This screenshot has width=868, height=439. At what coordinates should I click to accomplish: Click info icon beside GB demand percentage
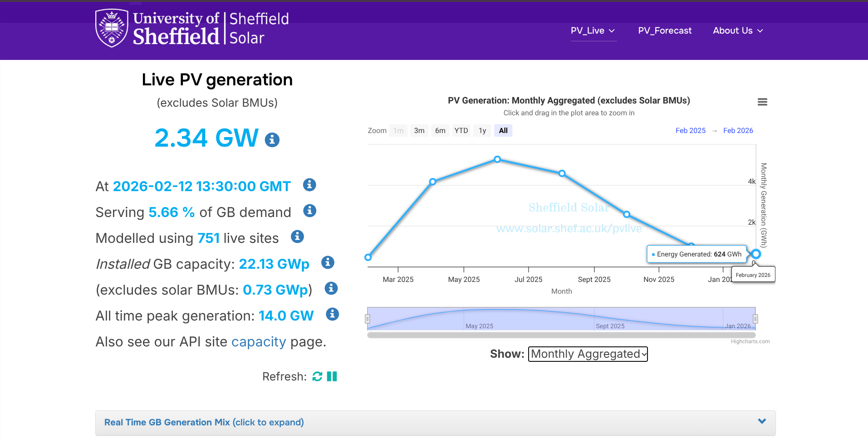coord(309,211)
